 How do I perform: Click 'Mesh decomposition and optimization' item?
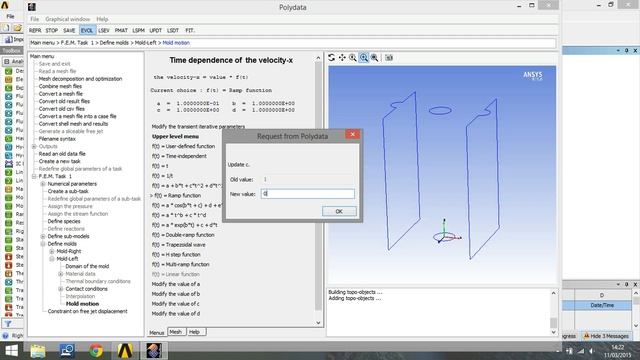point(80,79)
